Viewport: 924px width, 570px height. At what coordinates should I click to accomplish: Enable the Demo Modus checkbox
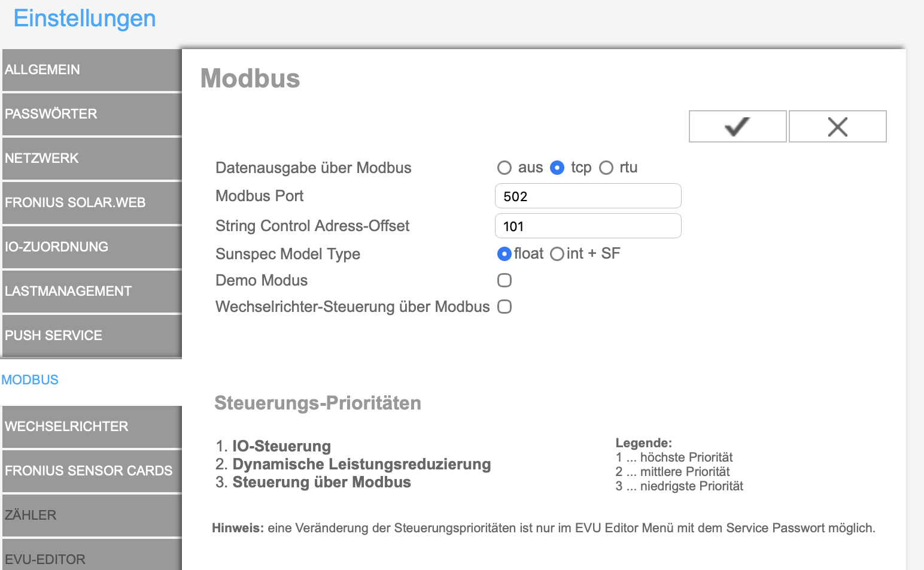tap(504, 280)
